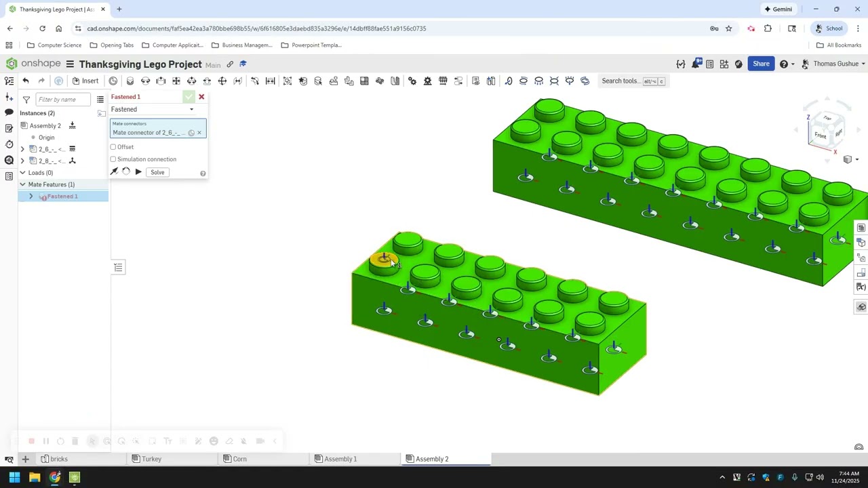This screenshot has width=868, height=488.
Task: Open the document hamburger menu
Action: click(70, 64)
